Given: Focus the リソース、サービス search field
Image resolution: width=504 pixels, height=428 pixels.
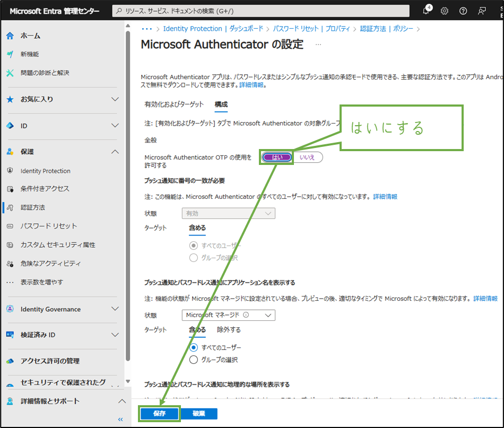Looking at the screenshot, I should (260, 11).
